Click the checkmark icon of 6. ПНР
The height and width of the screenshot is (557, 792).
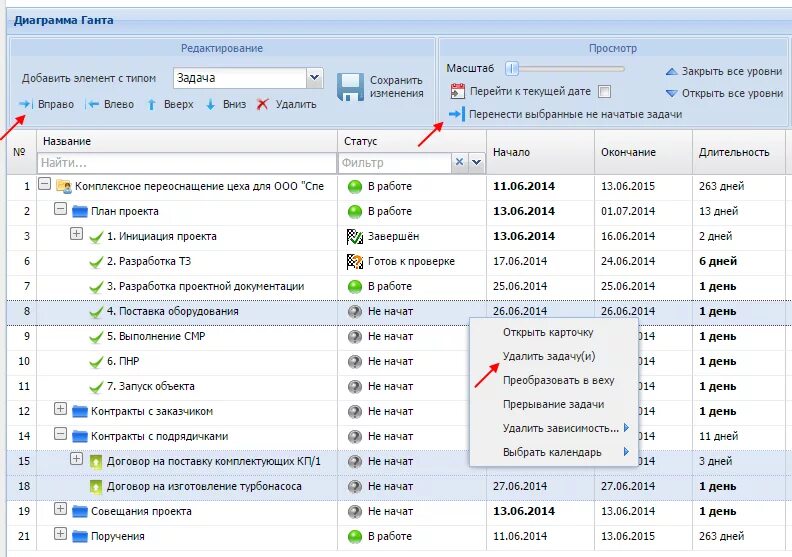click(96, 362)
